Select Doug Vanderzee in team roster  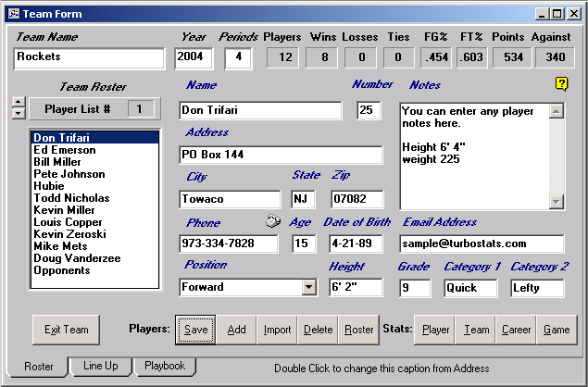pos(94,258)
